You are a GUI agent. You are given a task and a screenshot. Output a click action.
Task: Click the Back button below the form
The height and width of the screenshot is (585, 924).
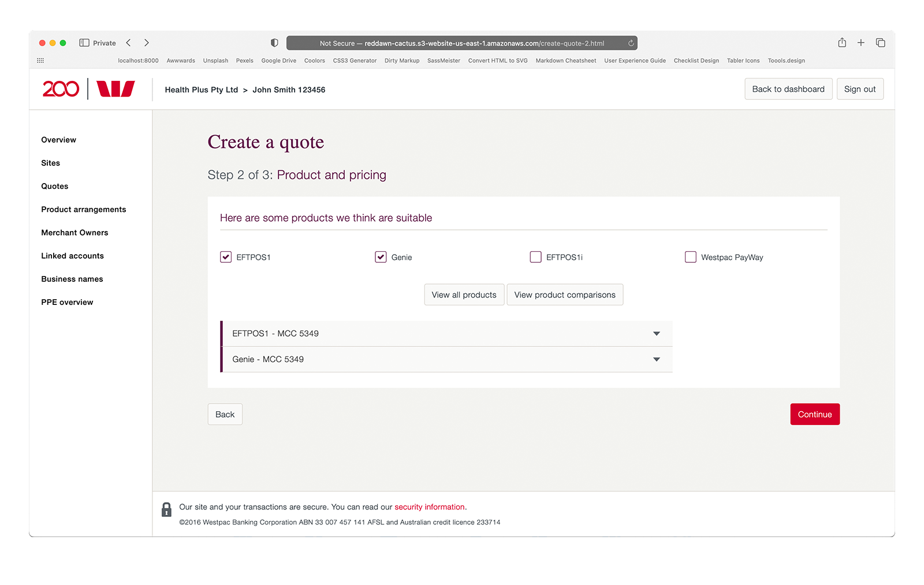coord(225,414)
